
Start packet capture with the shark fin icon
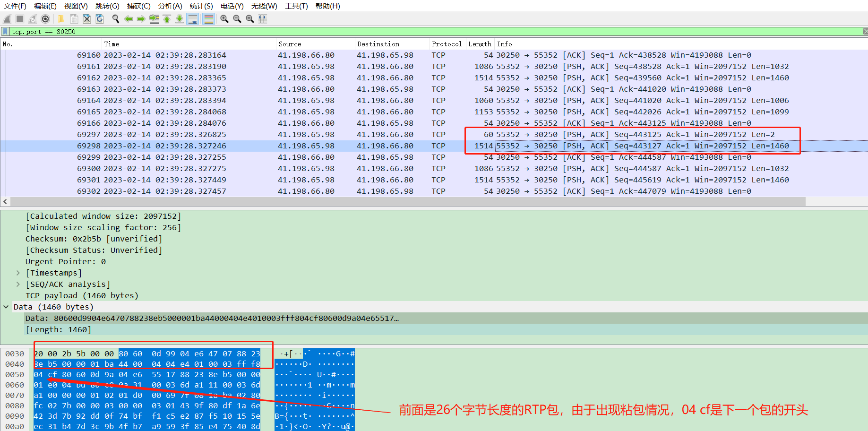[7, 19]
